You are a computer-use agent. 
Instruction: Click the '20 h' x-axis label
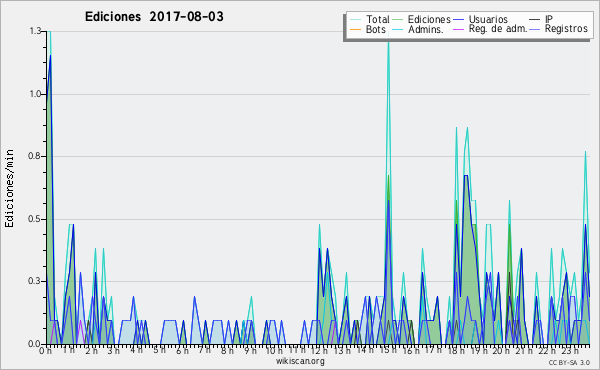[x=500, y=350]
